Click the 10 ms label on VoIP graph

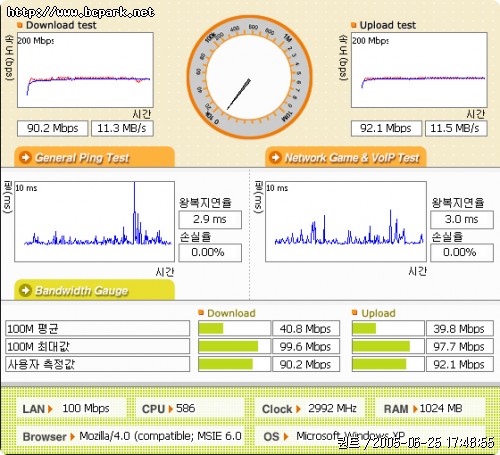point(277,188)
